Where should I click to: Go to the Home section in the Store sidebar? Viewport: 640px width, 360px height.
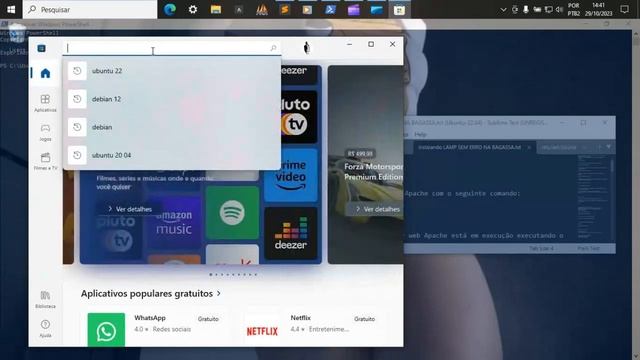[45, 73]
